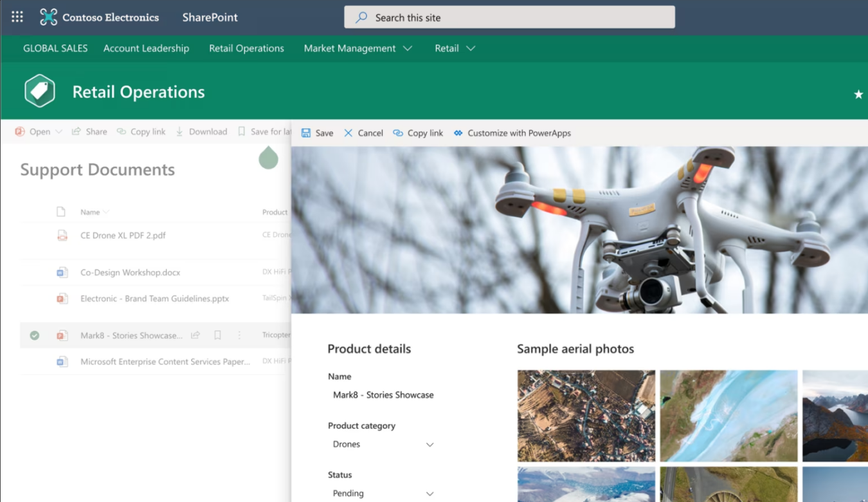Screen dimensions: 868x502
Task: Click the Save floppy disk icon
Action: (306, 133)
